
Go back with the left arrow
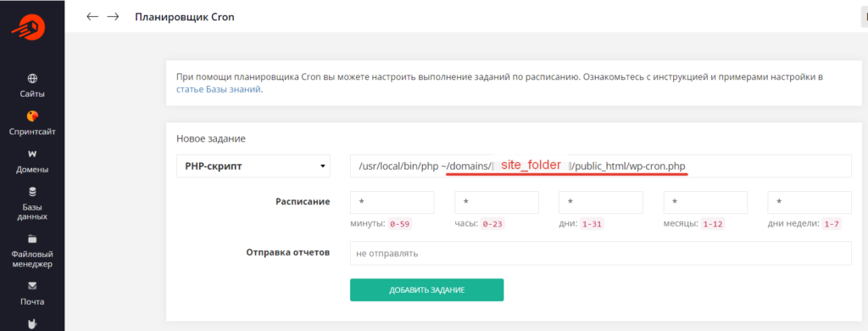pyautogui.click(x=92, y=17)
